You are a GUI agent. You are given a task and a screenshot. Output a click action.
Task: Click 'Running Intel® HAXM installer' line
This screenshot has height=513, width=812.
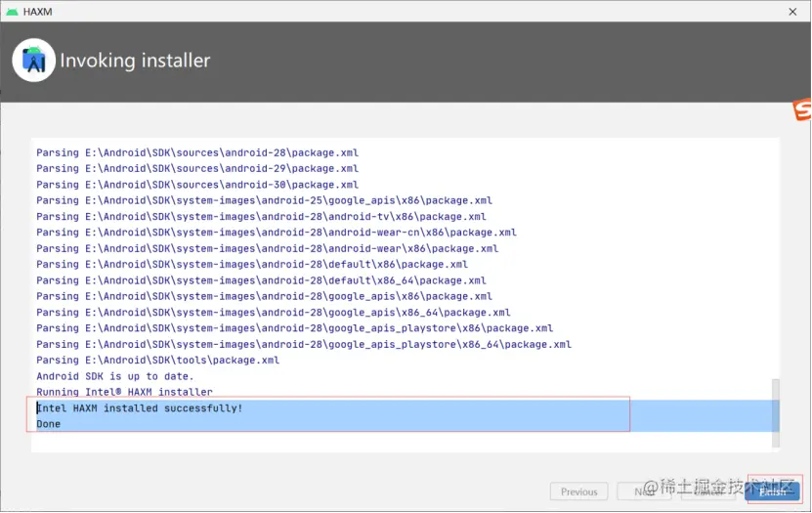(x=124, y=392)
